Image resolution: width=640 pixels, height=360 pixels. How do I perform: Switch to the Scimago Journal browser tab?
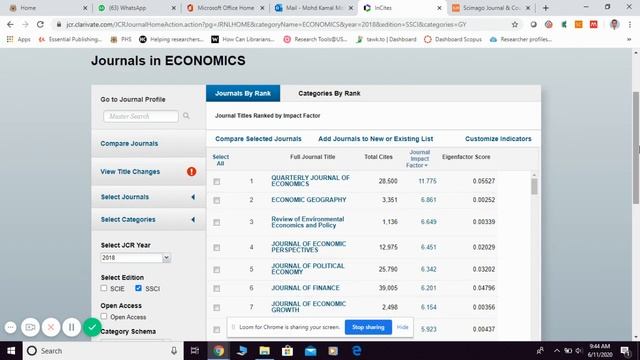coord(491,8)
